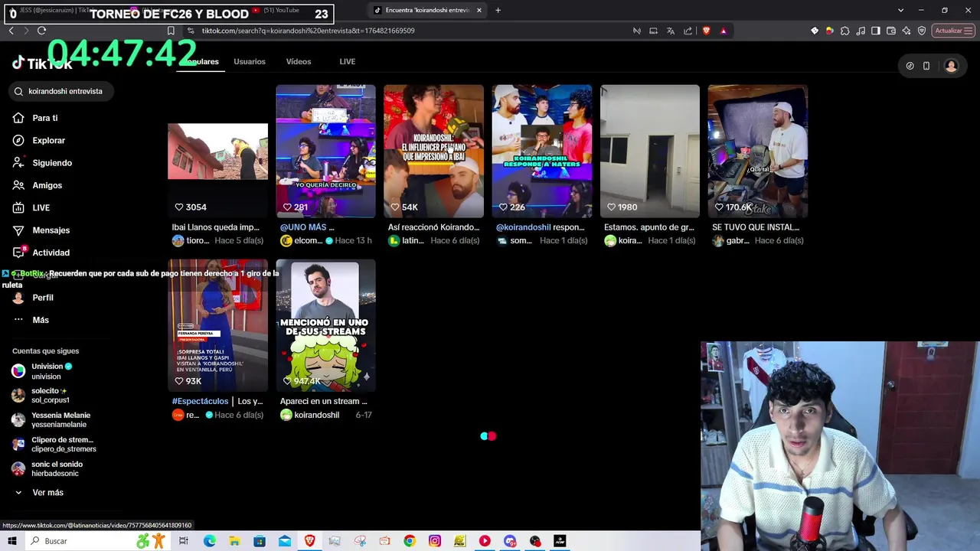Open Task View in the taskbar
This screenshot has height=551, width=980.
tap(184, 541)
